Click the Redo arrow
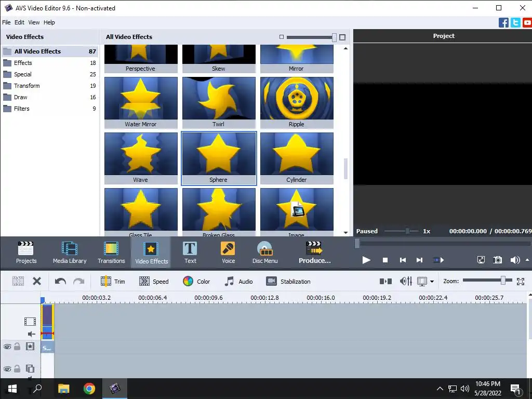532x399 pixels. pos(79,281)
